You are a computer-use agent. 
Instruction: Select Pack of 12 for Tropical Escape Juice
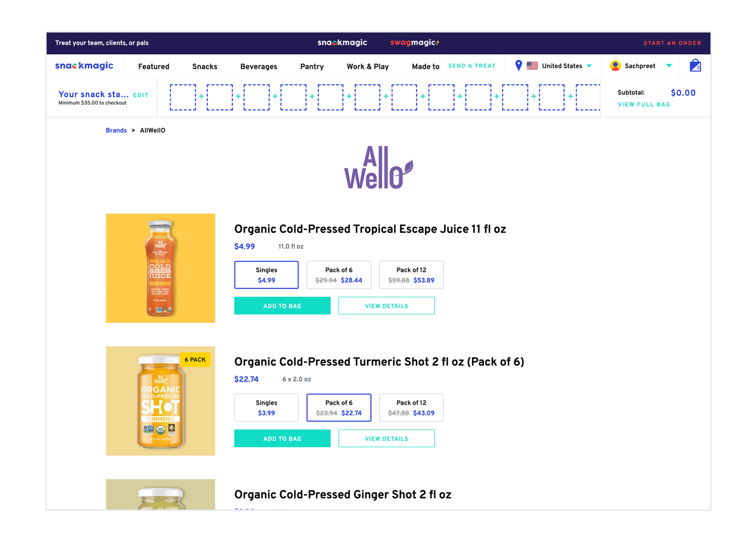pos(411,275)
